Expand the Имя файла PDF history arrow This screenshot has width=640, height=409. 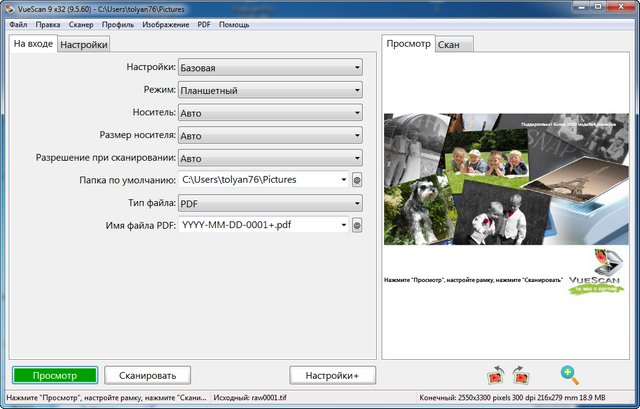[344, 225]
